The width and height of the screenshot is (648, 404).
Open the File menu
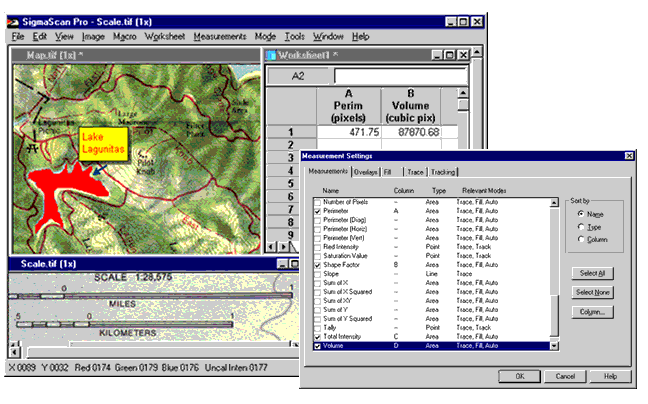pos(18,37)
